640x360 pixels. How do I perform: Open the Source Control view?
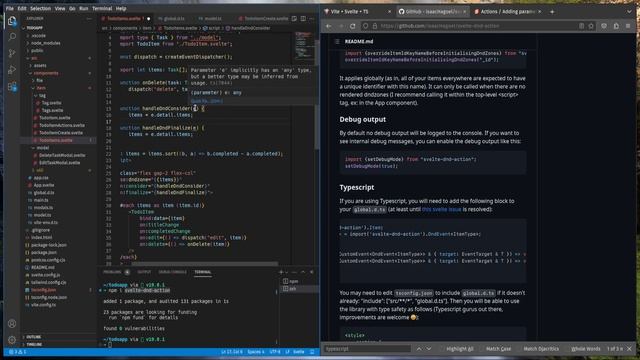pos(12,53)
